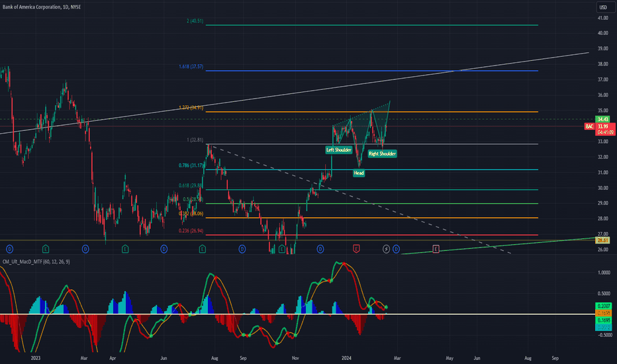
Task: Select the blue 1.618 Fibonacci line
Action: click(x=372, y=71)
